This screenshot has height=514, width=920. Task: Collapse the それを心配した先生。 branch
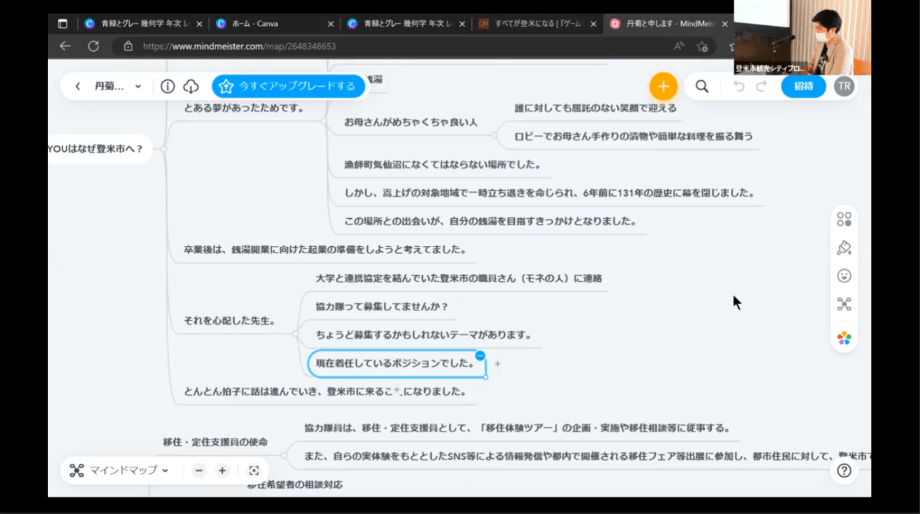pos(295,334)
